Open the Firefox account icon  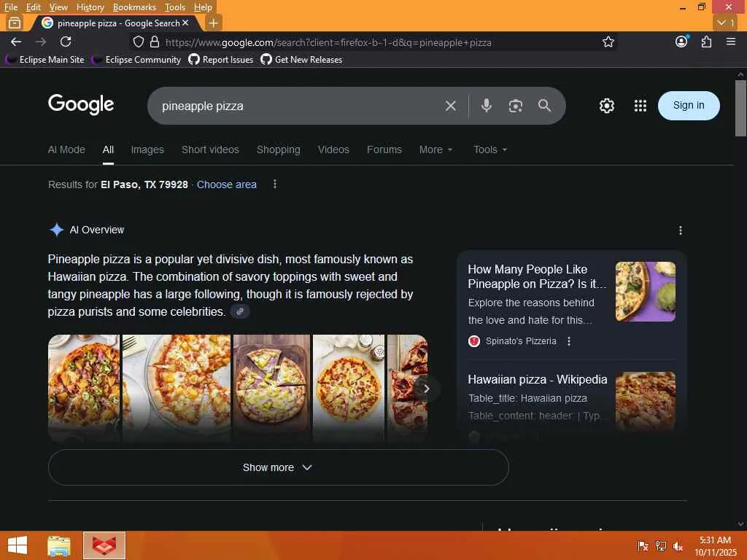pyautogui.click(x=681, y=42)
